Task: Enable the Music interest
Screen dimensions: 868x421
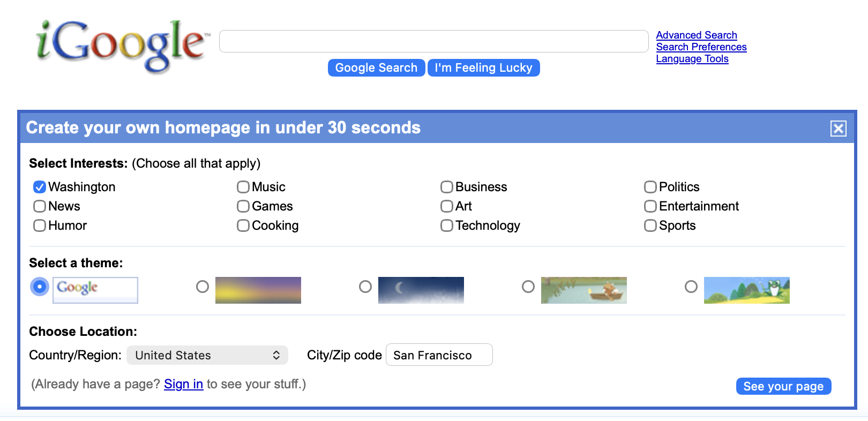Action: (x=243, y=187)
